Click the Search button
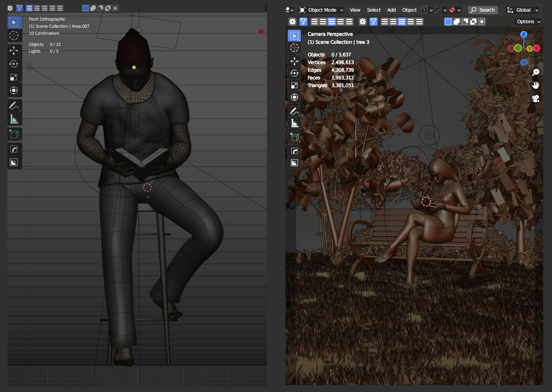This screenshot has width=552, height=392. [x=483, y=10]
